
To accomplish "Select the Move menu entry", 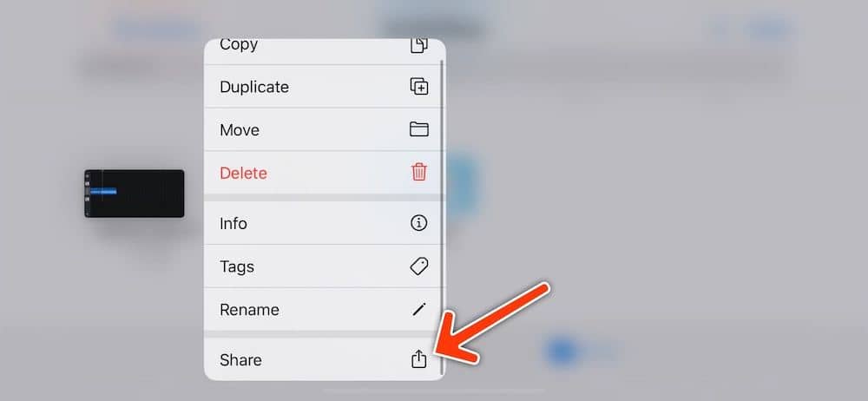I will pos(325,129).
